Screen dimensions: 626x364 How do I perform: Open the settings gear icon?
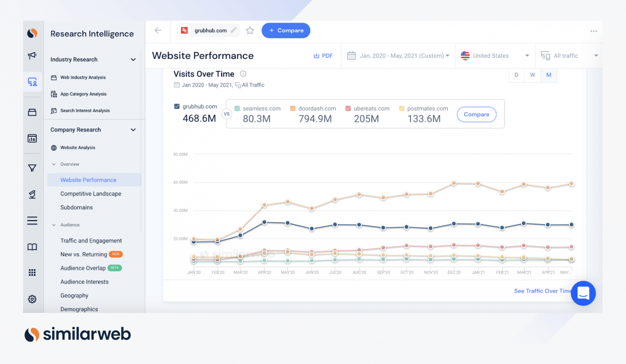point(32,299)
